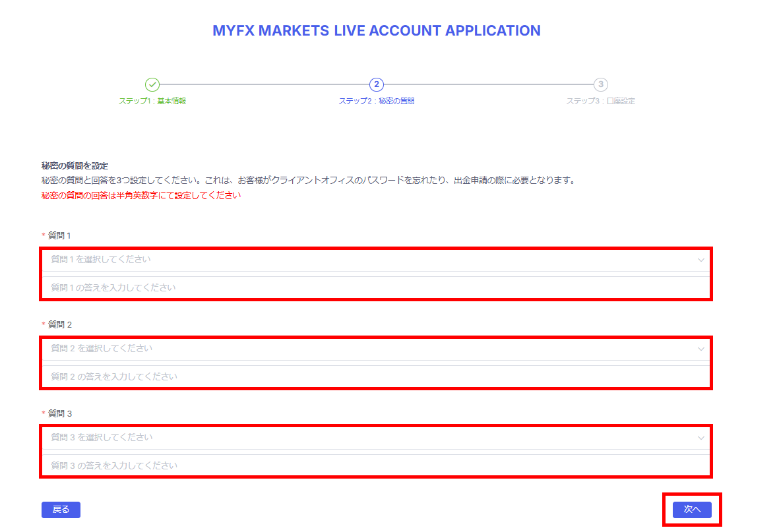Click the step 2 circle indicator
This screenshot has width=777, height=532.
pyautogui.click(x=377, y=84)
